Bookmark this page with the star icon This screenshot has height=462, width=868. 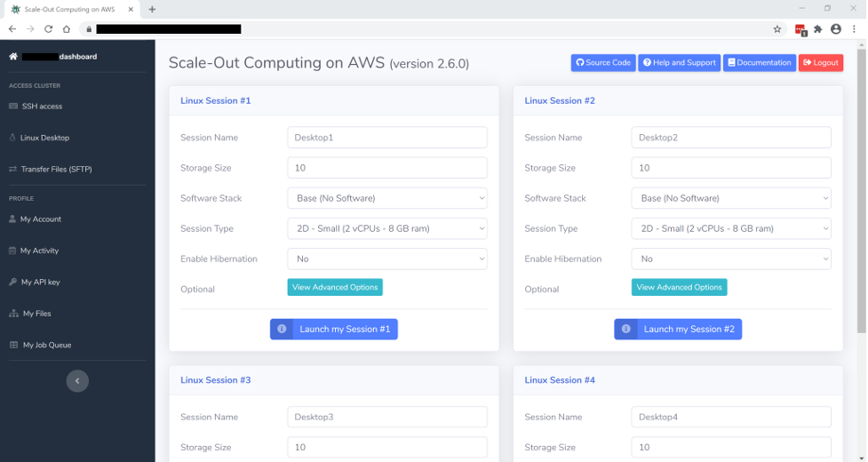click(x=777, y=29)
